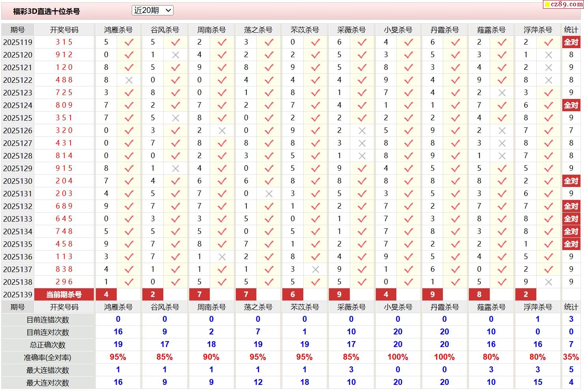584x392 pixels.
Task: Click the 全对 badge in row 2025119
Action: click(x=571, y=42)
